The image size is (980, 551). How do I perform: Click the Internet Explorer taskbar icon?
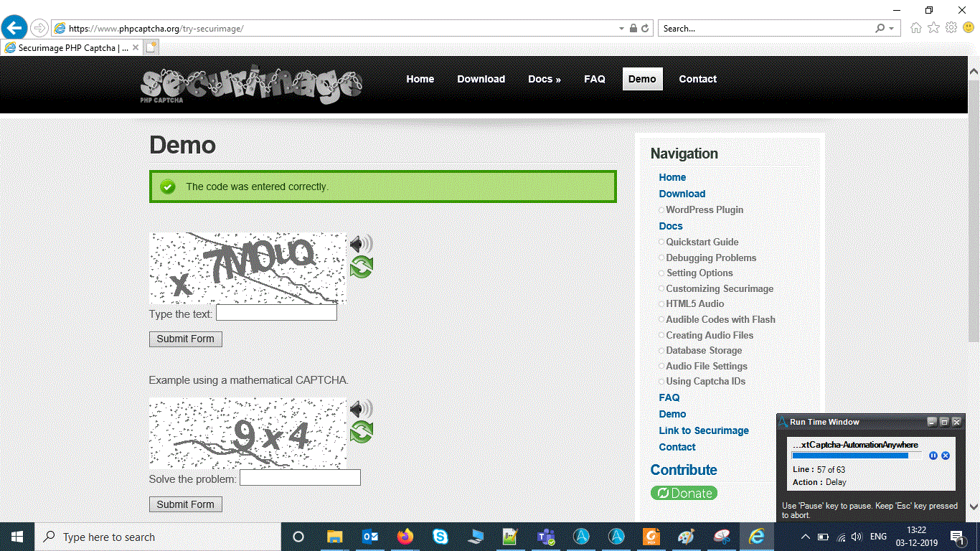point(757,537)
